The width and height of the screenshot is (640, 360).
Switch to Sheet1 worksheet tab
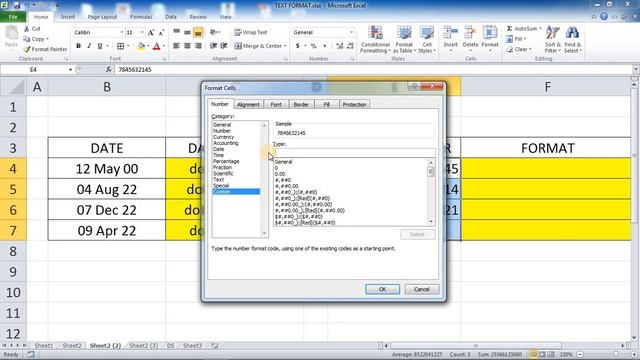coord(44,346)
